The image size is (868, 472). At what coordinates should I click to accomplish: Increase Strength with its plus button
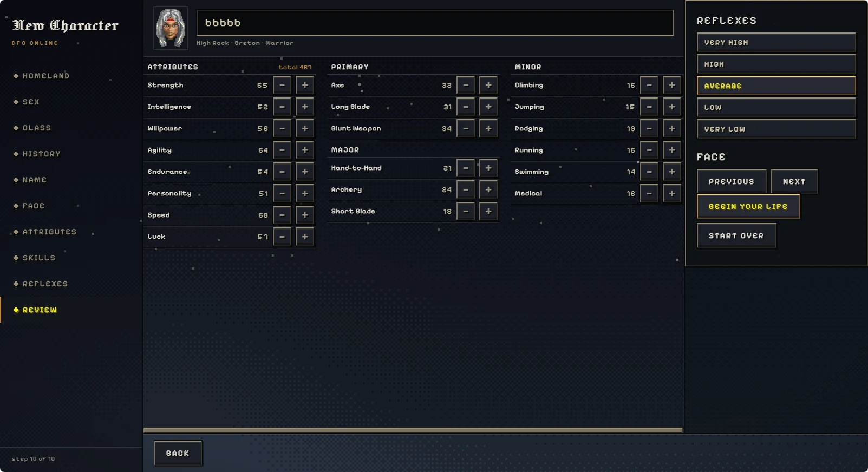305,85
